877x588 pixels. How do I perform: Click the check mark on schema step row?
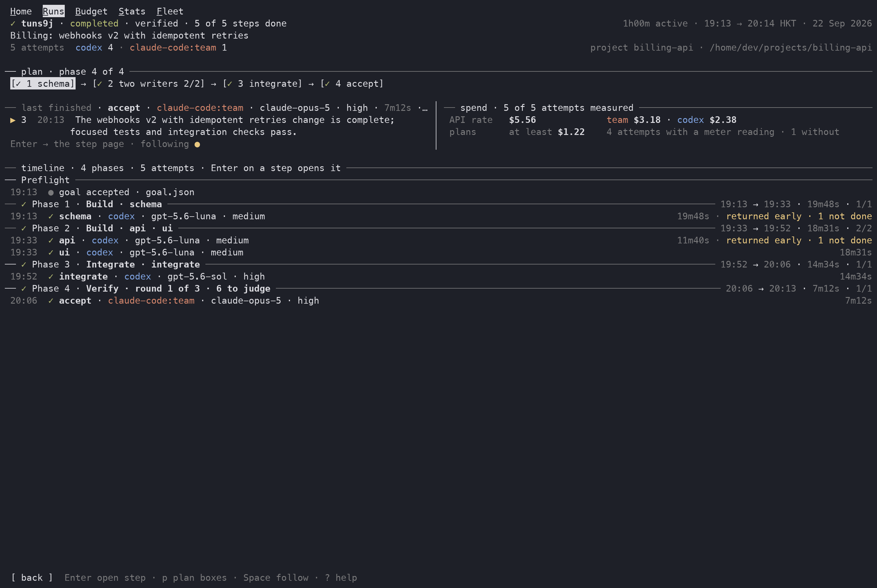(51, 216)
